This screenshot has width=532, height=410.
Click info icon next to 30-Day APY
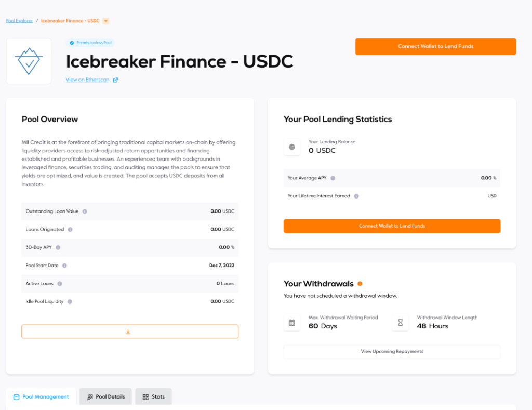tap(58, 247)
